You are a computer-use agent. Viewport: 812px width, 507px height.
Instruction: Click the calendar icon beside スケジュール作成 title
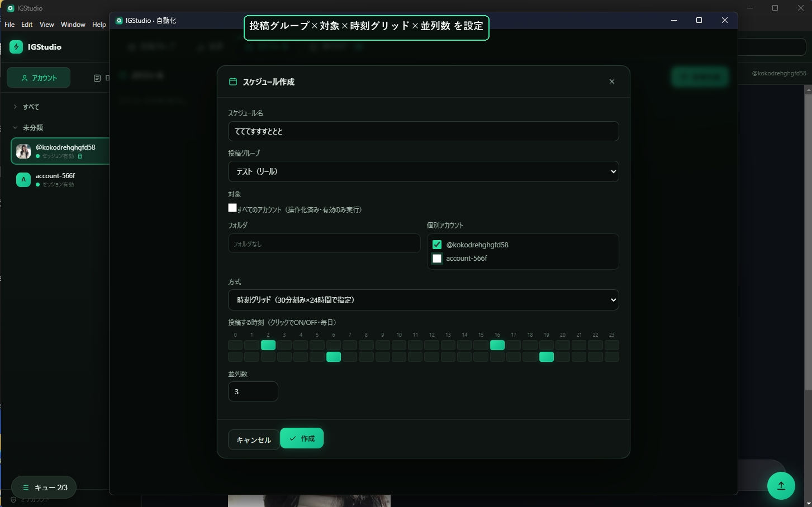click(233, 82)
